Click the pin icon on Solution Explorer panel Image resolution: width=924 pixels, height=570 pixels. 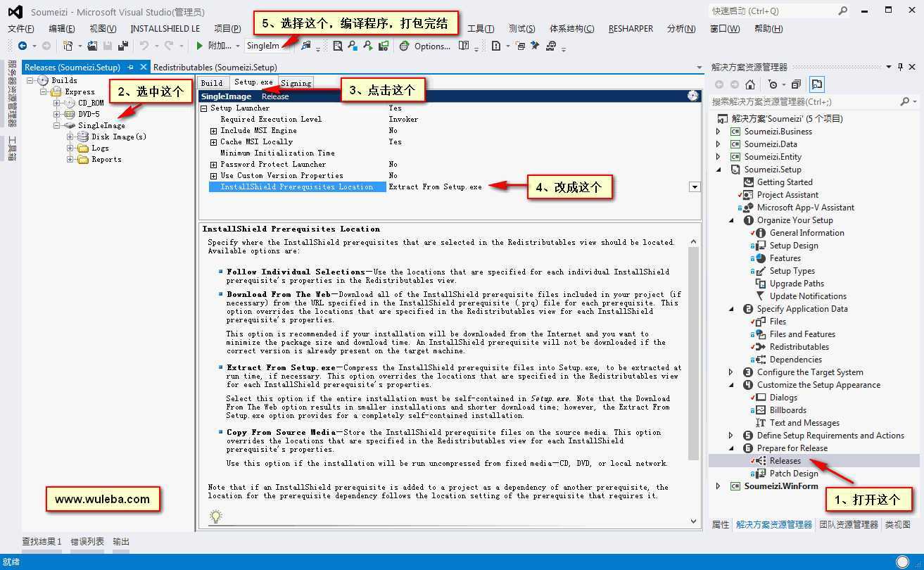pyautogui.click(x=900, y=67)
